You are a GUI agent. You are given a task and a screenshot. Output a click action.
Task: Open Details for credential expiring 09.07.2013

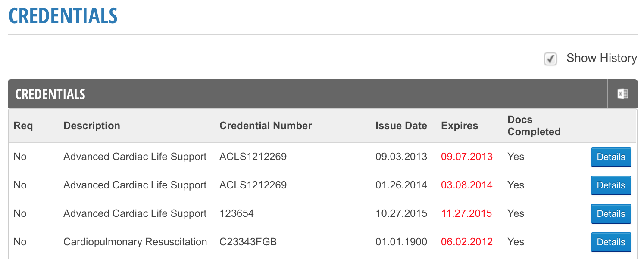611,157
